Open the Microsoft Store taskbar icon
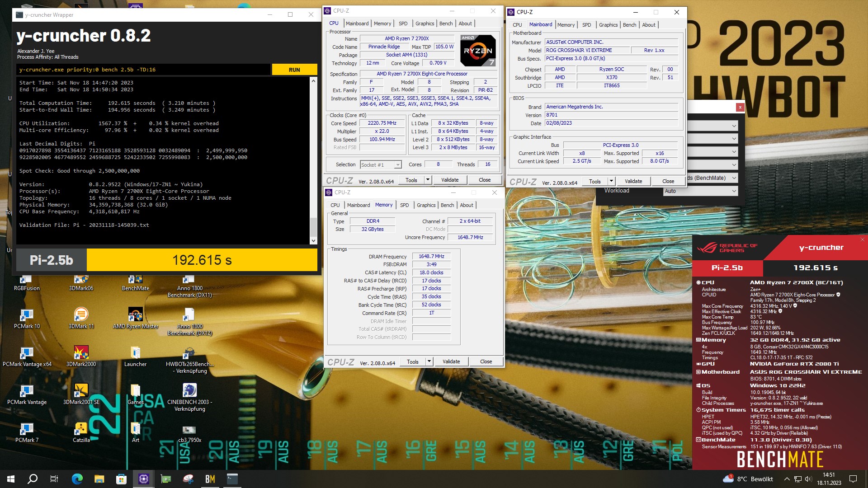 121,479
